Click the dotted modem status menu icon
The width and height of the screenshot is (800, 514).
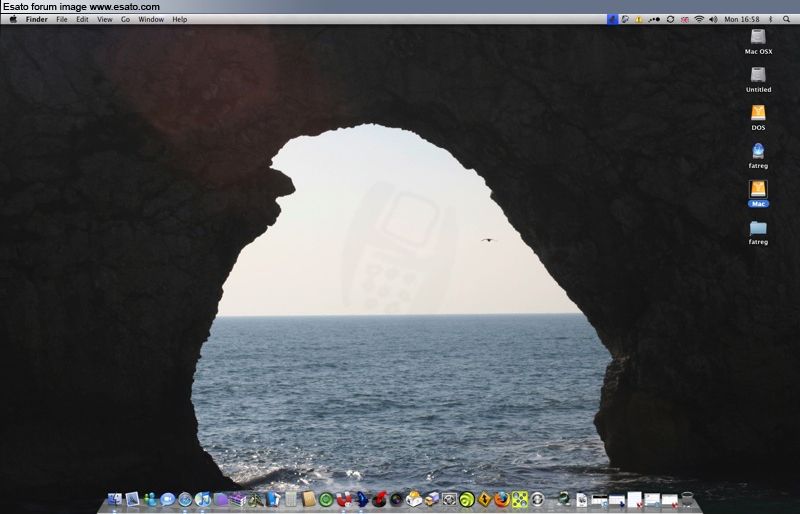(654, 19)
